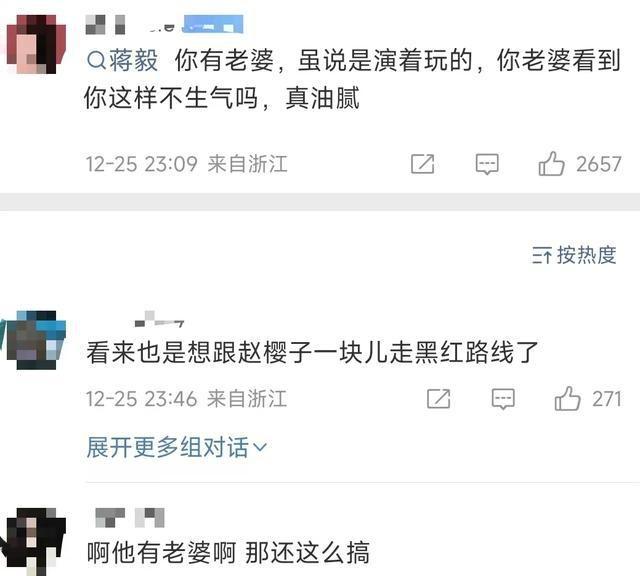The width and height of the screenshot is (640, 576).
Task: Open the 蒋毅 search keyword link
Action: pos(122,60)
